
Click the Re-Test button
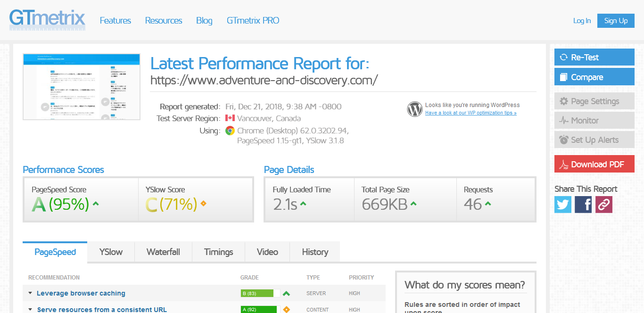pos(594,58)
